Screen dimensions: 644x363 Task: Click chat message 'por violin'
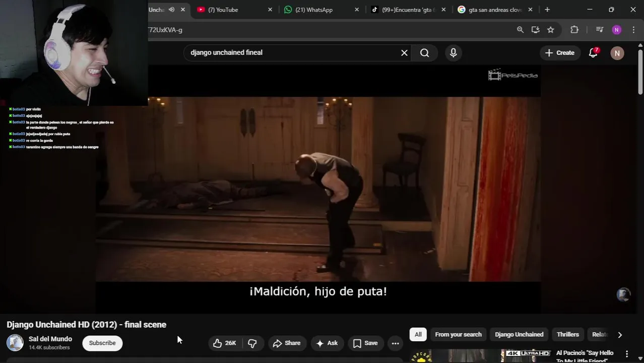point(33,109)
